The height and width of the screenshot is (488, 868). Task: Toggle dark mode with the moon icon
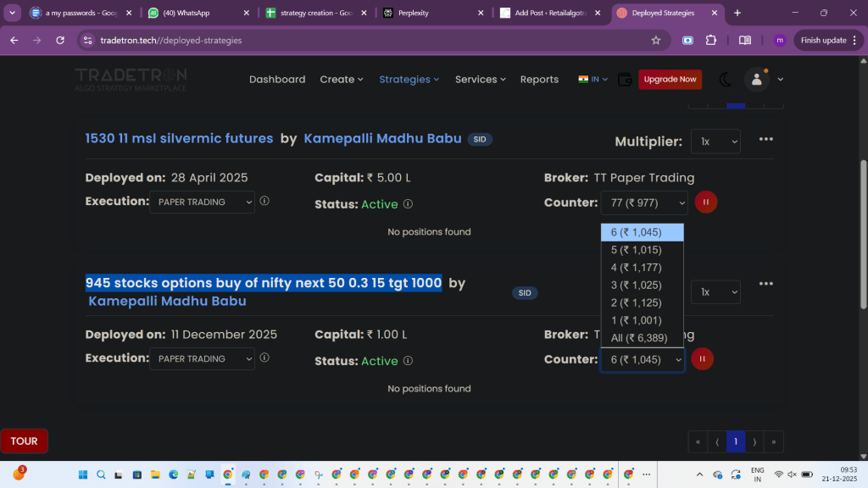point(726,80)
